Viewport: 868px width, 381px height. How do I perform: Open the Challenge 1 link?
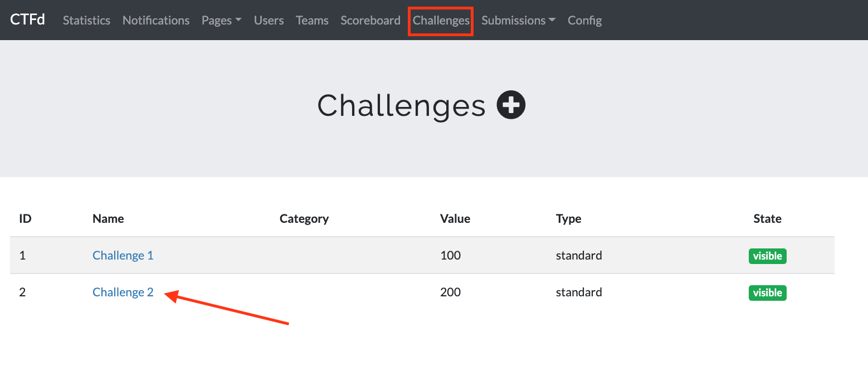tap(123, 256)
